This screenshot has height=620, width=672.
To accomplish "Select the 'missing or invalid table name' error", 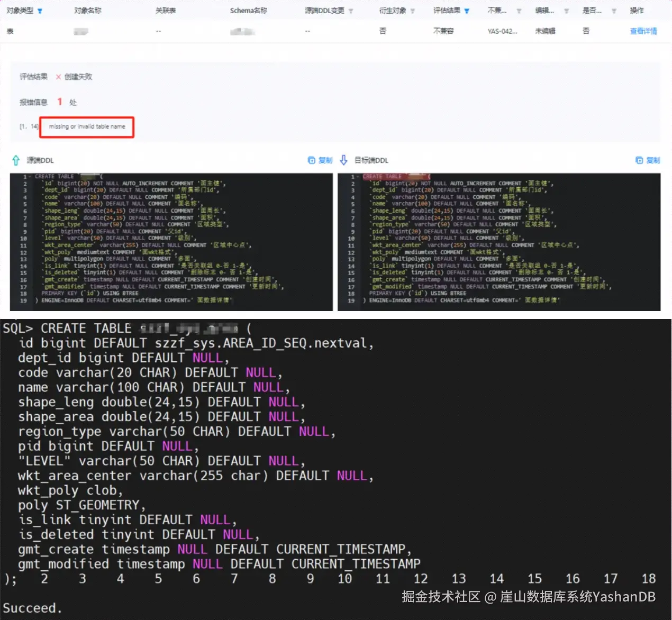I will tap(87, 127).
